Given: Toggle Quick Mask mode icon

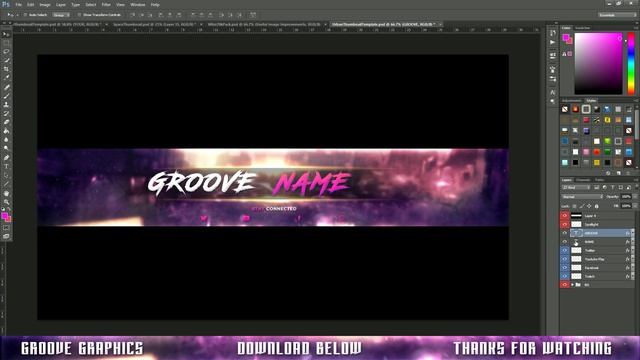Looking at the screenshot, I should click(6, 228).
